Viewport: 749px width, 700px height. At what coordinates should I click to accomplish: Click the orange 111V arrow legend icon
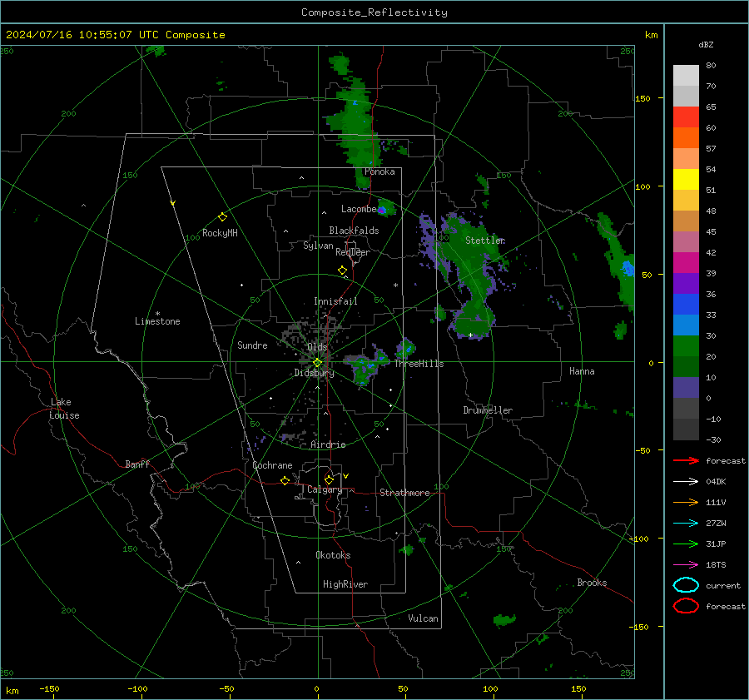click(686, 502)
